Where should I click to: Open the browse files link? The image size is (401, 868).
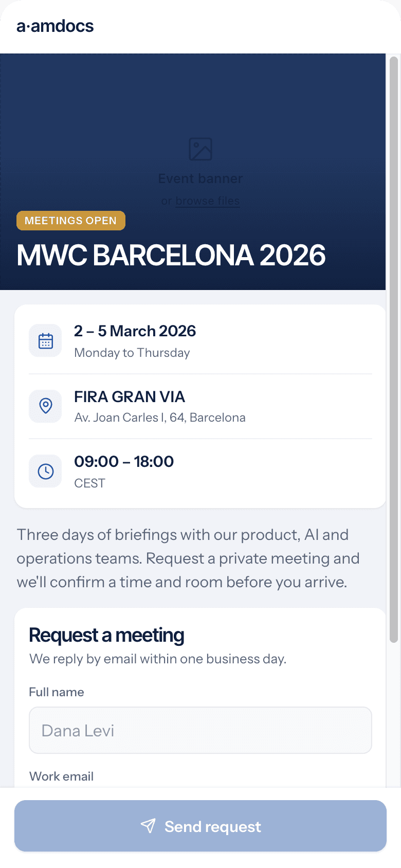(208, 201)
